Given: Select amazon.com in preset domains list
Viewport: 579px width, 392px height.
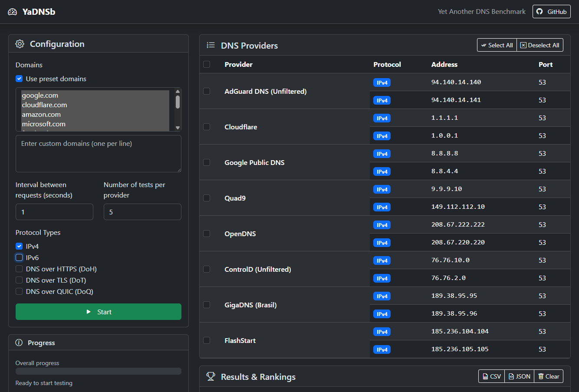Looking at the screenshot, I should click(x=95, y=115).
